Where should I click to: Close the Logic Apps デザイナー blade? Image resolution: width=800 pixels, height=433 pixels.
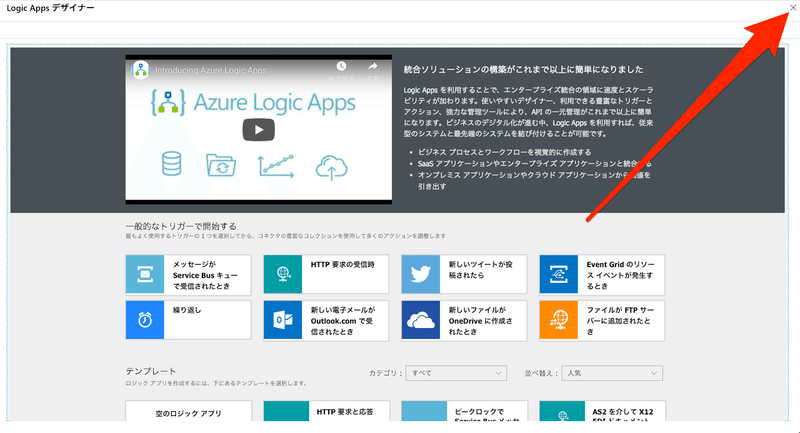pyautogui.click(x=793, y=8)
